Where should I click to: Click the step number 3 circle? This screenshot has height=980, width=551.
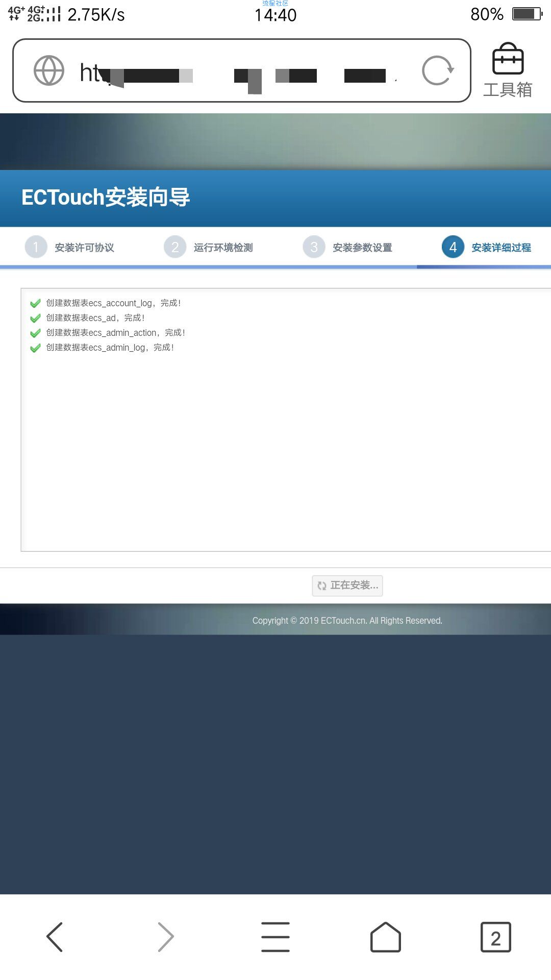tap(314, 247)
